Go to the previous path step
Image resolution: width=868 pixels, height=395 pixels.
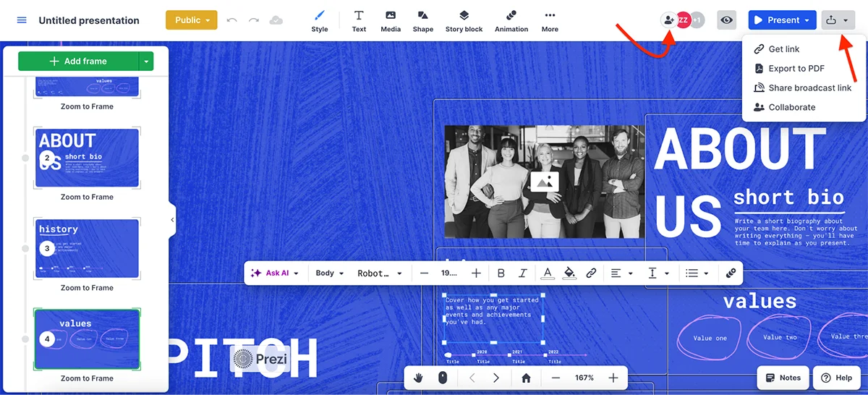(472, 378)
